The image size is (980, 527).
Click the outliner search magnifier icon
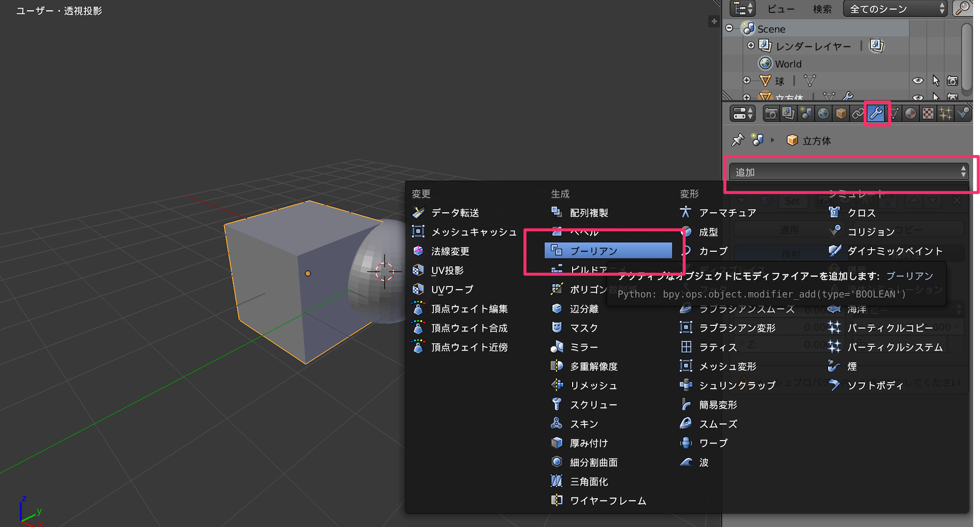coord(962,8)
